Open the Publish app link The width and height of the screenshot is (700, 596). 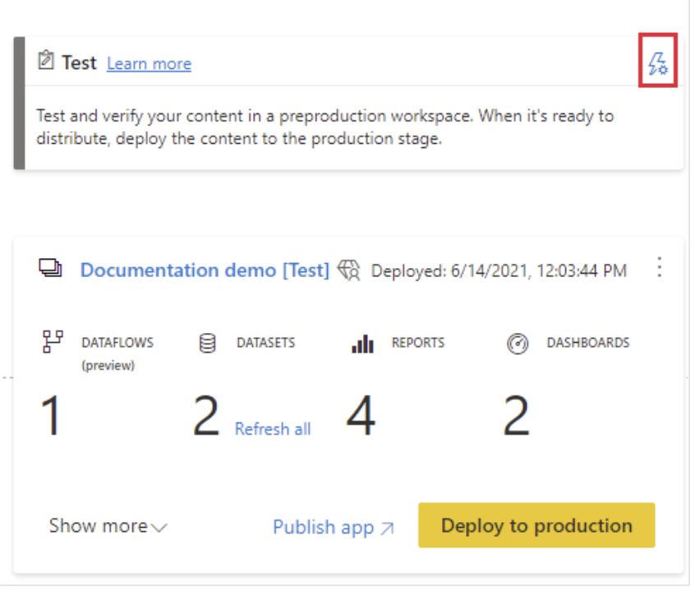[333, 527]
